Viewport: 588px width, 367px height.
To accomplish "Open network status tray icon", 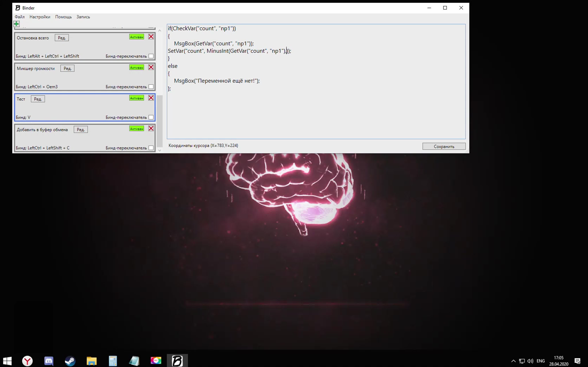I will point(522,361).
